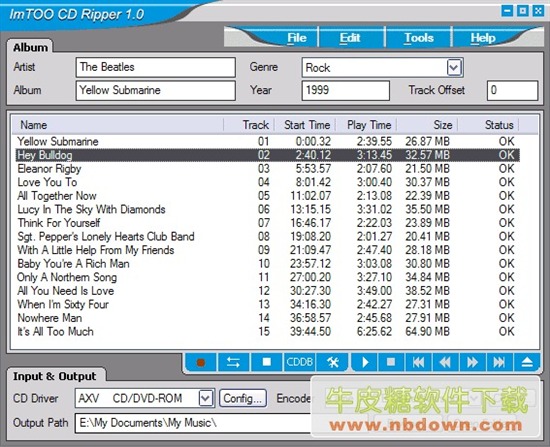Sort by the Play Time column header
Viewport: 550px width, 447px height.
[x=366, y=125]
